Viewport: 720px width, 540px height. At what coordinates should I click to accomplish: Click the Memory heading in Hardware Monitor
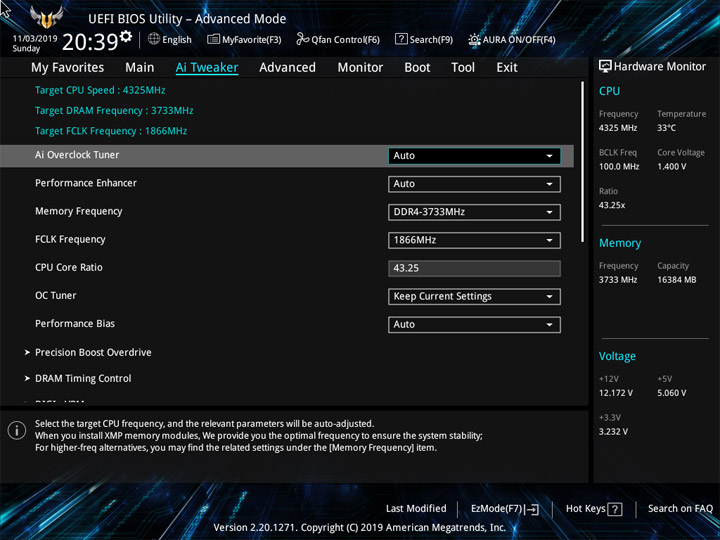(x=620, y=243)
